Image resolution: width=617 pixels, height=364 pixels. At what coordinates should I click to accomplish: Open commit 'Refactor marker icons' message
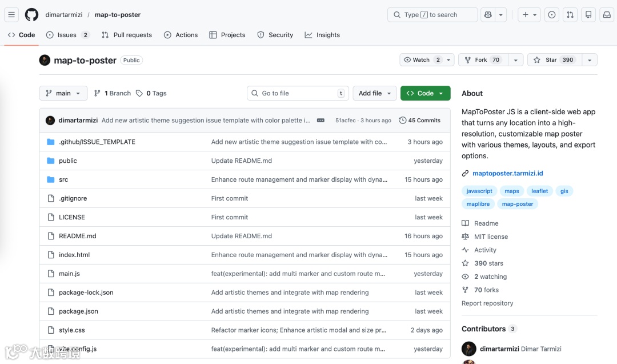point(299,330)
